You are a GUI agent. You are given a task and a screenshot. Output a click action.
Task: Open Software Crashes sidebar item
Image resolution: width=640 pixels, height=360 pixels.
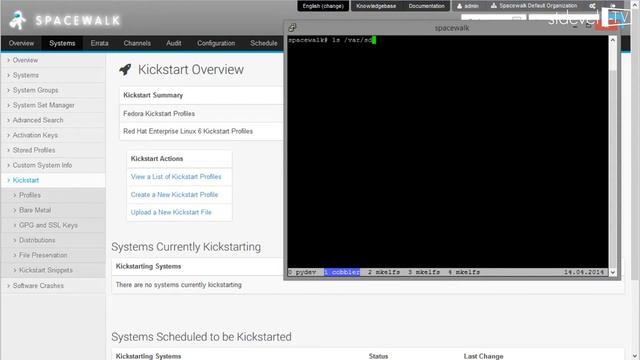(x=38, y=286)
